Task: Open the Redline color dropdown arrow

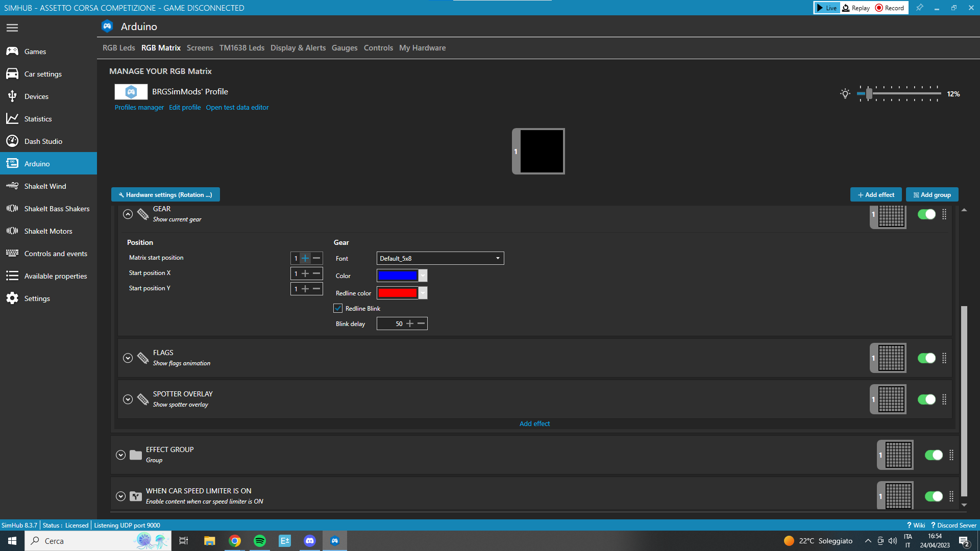Action: click(x=423, y=293)
